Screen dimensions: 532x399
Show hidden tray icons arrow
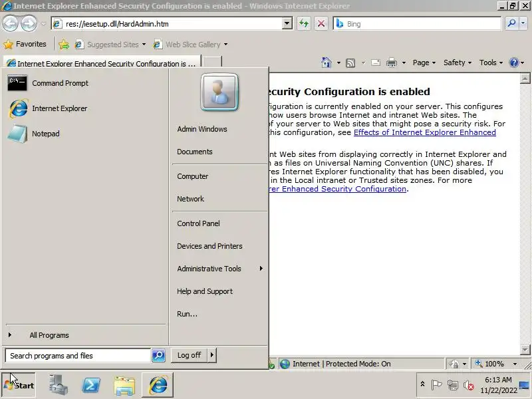click(422, 384)
